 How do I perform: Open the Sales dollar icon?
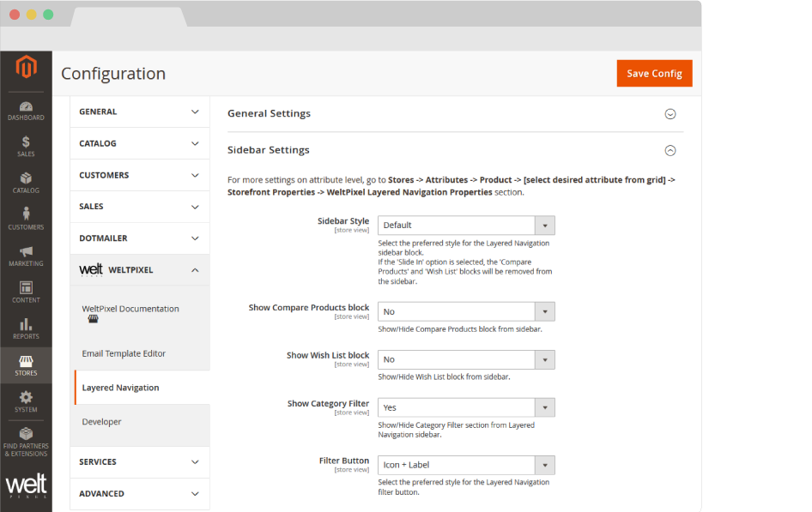[26, 147]
